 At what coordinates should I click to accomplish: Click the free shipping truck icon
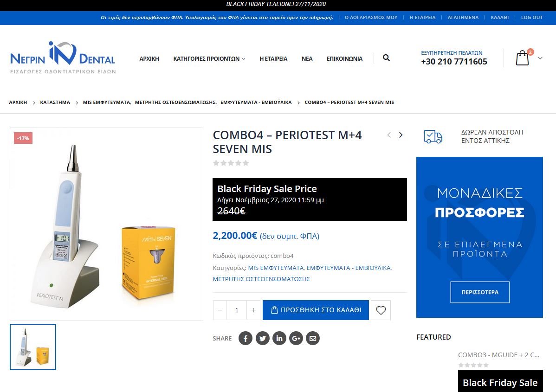point(433,136)
